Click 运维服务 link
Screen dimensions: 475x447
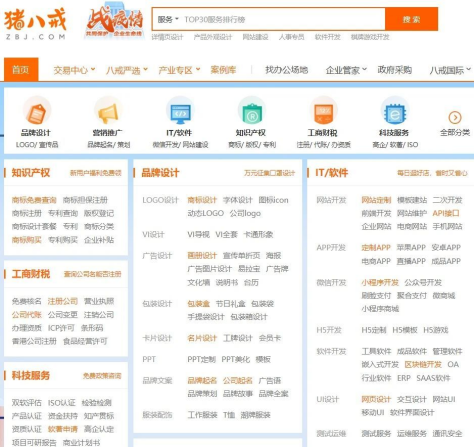(x=412, y=434)
